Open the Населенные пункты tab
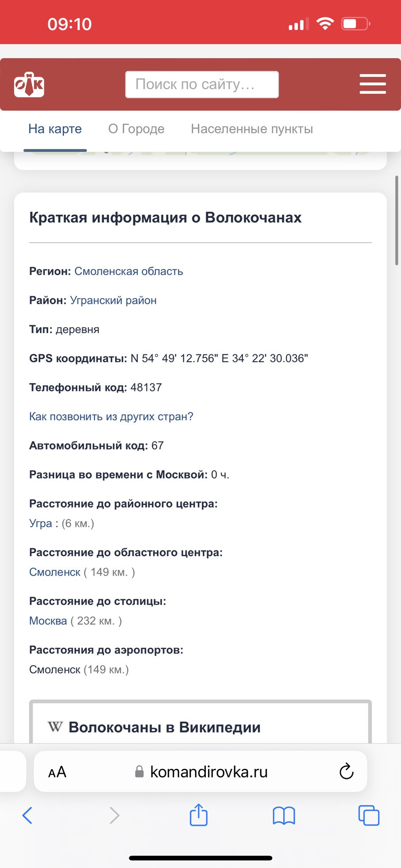 (252, 129)
